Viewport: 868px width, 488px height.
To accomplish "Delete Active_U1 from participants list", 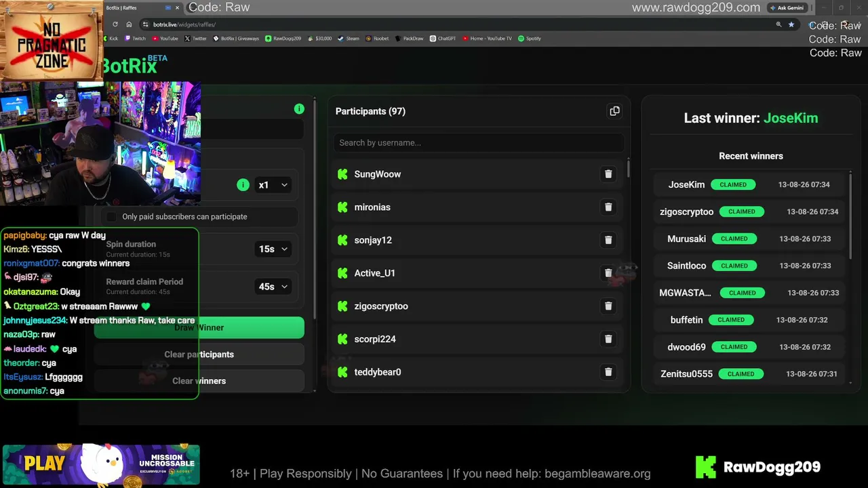I will coord(608,273).
